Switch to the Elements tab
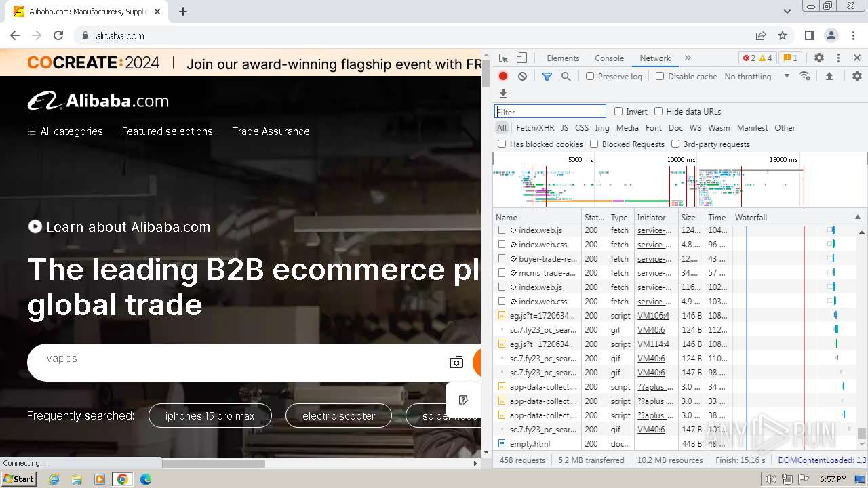Viewport: 868px width, 488px height. coord(563,58)
